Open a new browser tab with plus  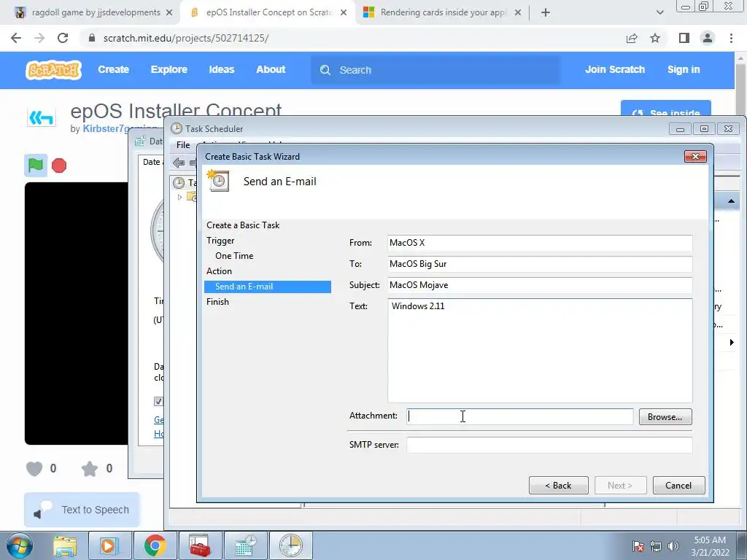coord(546,12)
